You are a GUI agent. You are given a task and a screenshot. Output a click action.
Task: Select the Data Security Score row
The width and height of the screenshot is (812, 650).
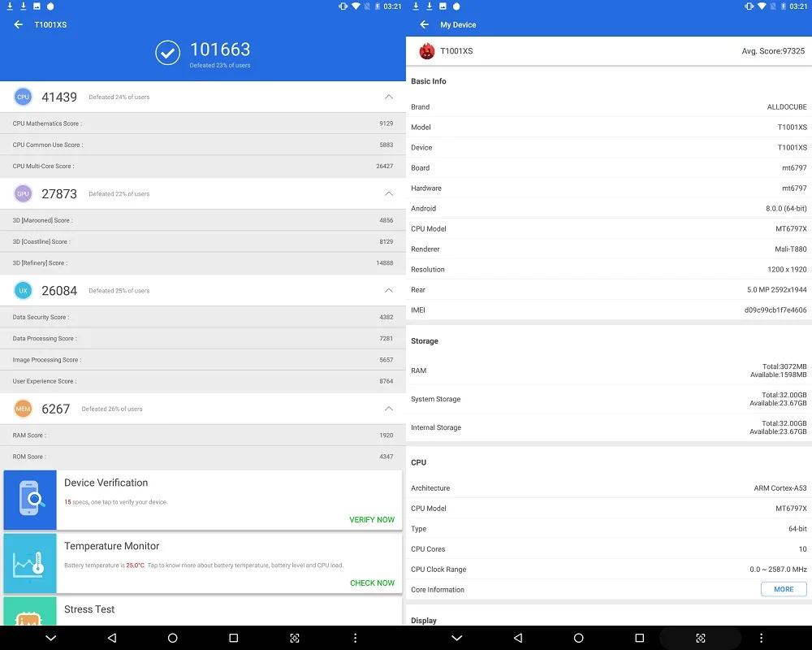pos(203,317)
